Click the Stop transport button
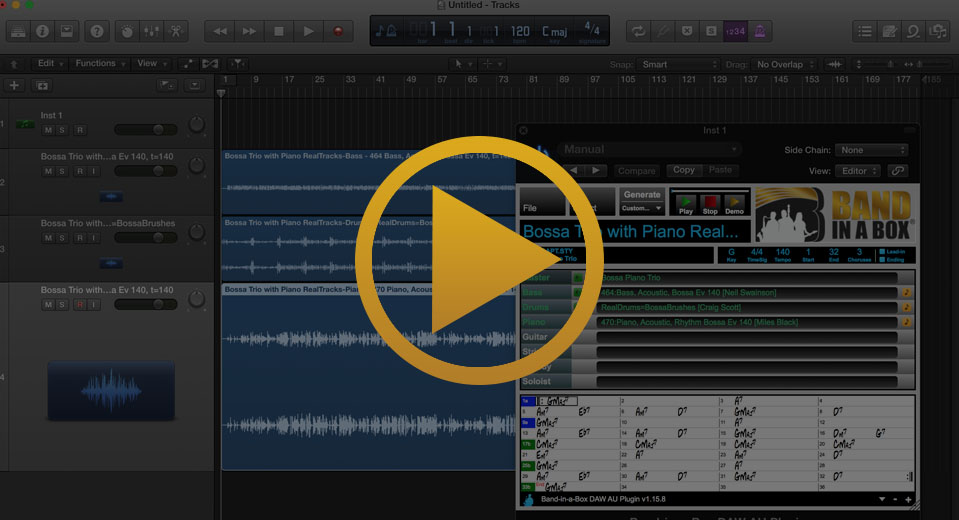 tap(279, 31)
